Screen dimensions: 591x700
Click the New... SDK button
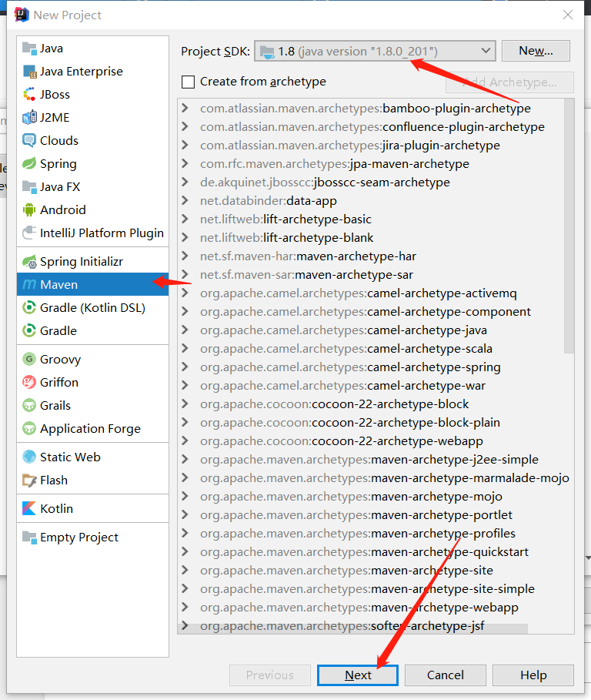coord(536,51)
